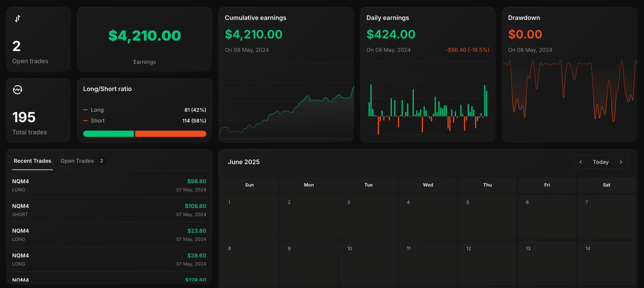The width and height of the screenshot is (644, 288).
Task: Open the $98.60 NQM4 long trade
Action: pyautogui.click(x=109, y=185)
